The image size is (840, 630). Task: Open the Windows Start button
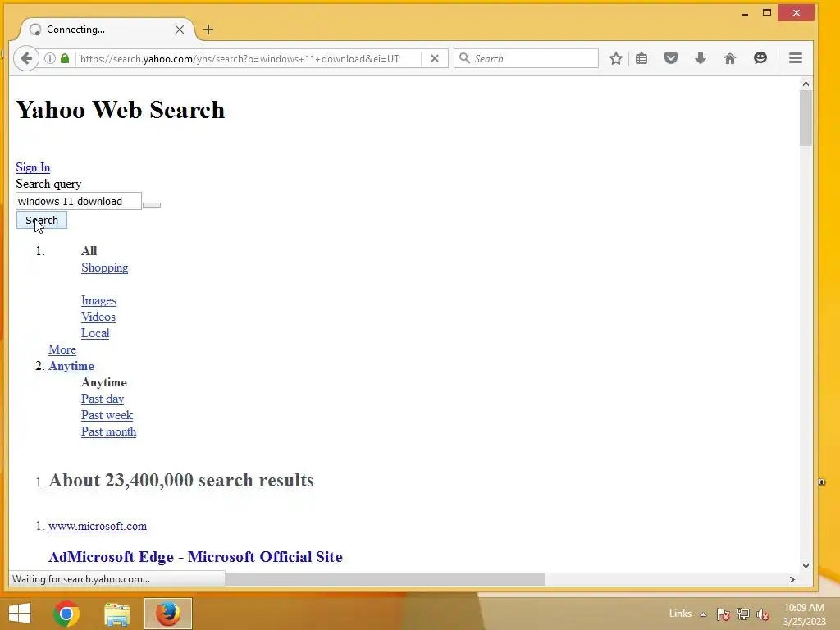point(20,614)
